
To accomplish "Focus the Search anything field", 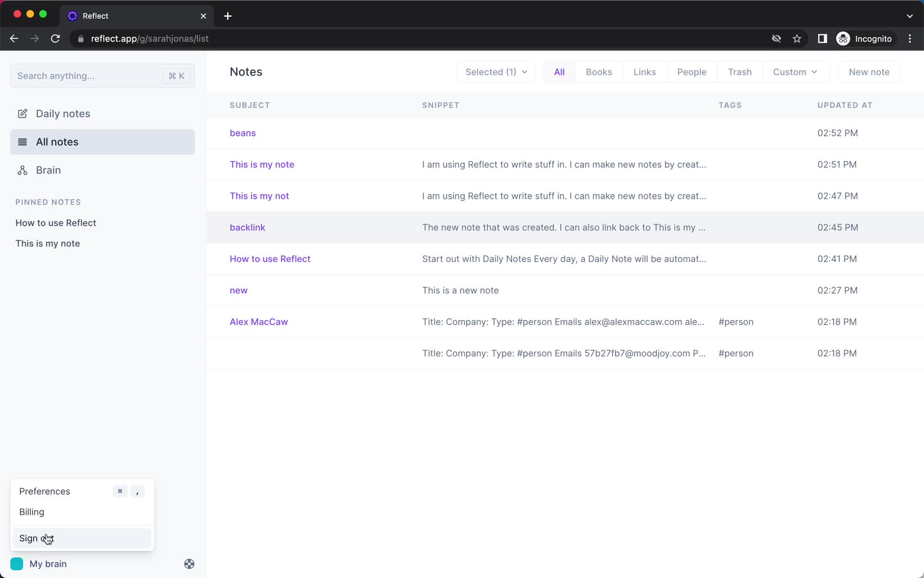I will (x=103, y=76).
